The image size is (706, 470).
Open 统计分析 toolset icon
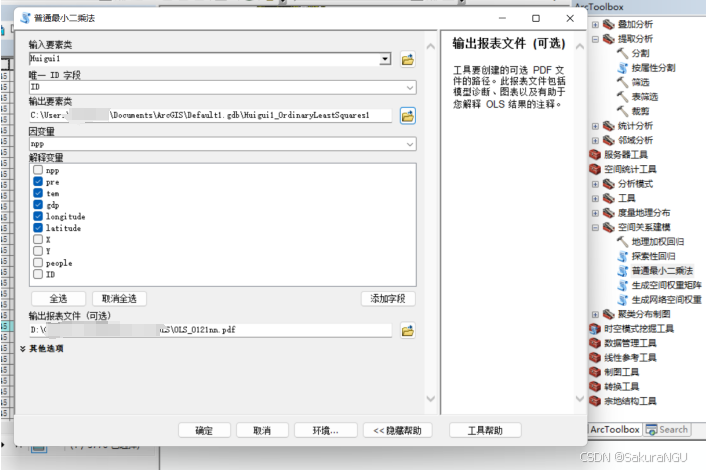click(x=609, y=126)
